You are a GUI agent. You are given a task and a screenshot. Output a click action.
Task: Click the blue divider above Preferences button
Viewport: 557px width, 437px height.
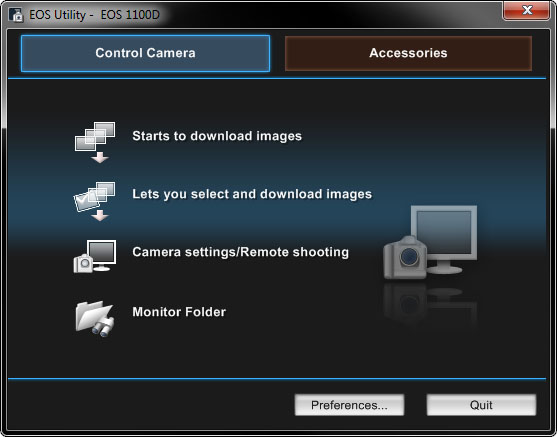[277, 379]
